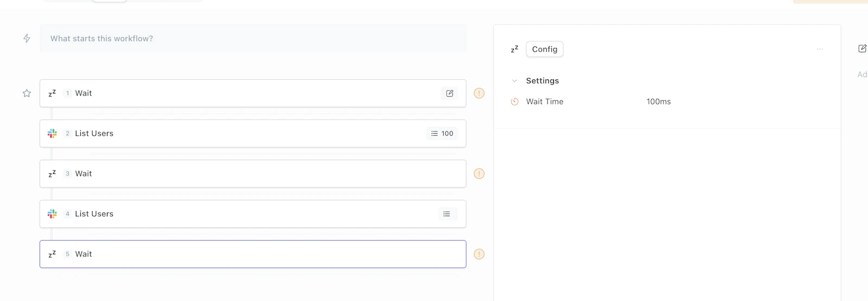Open the three-dot menu in config panel
This screenshot has width=868, height=301.
[x=820, y=49]
